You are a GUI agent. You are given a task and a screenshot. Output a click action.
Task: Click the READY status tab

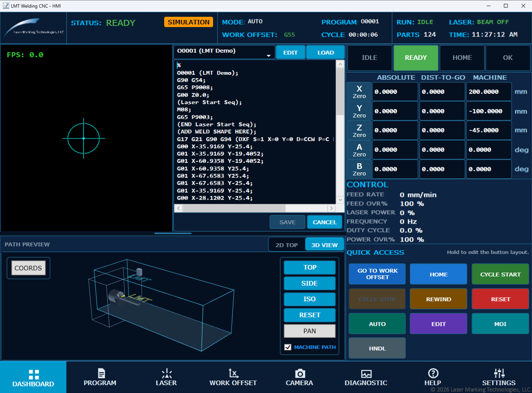pyautogui.click(x=416, y=58)
